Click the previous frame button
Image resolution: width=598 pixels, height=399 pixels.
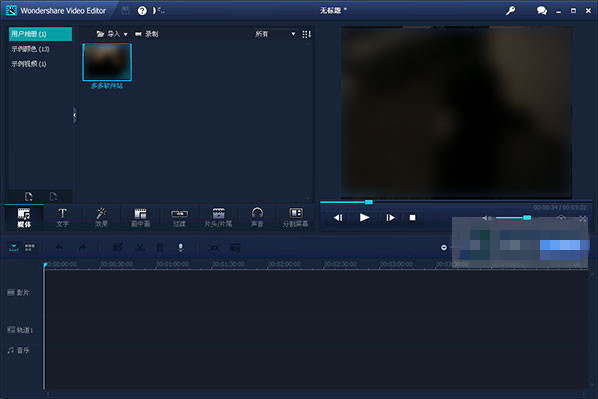click(x=338, y=218)
